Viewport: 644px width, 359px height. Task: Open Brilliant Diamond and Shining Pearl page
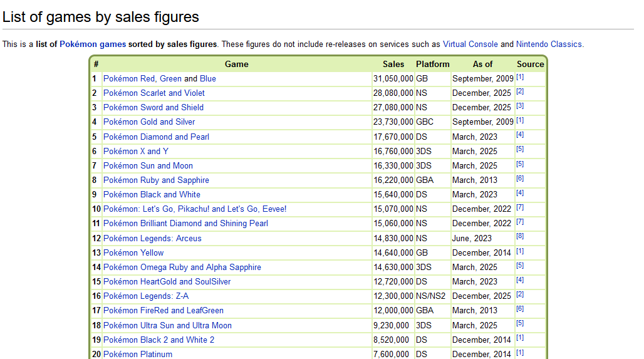coord(185,224)
